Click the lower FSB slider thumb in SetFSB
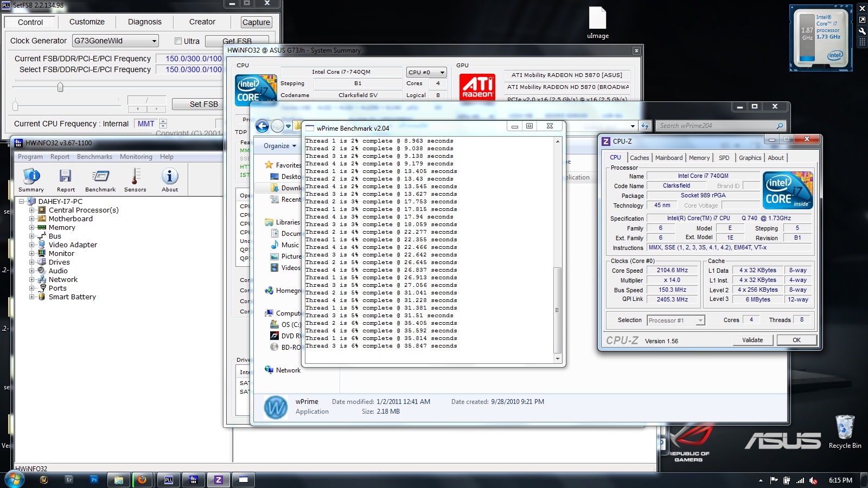Screen dimensions: 868x488 [15, 105]
